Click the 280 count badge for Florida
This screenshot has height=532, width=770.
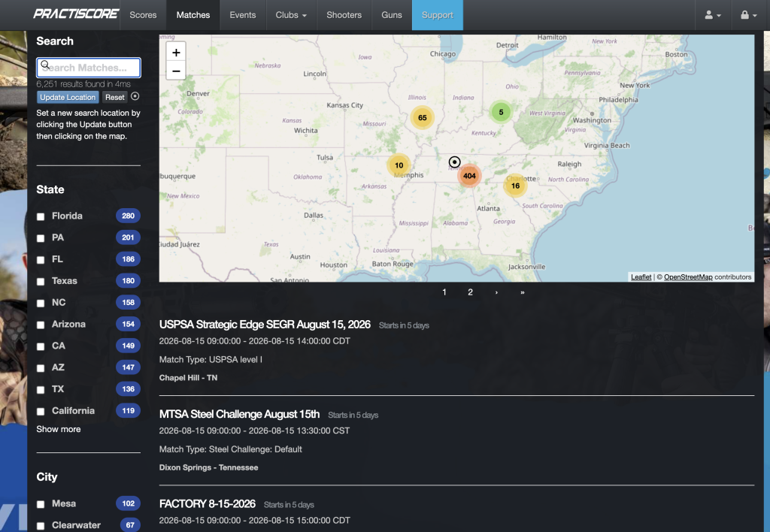tap(128, 216)
